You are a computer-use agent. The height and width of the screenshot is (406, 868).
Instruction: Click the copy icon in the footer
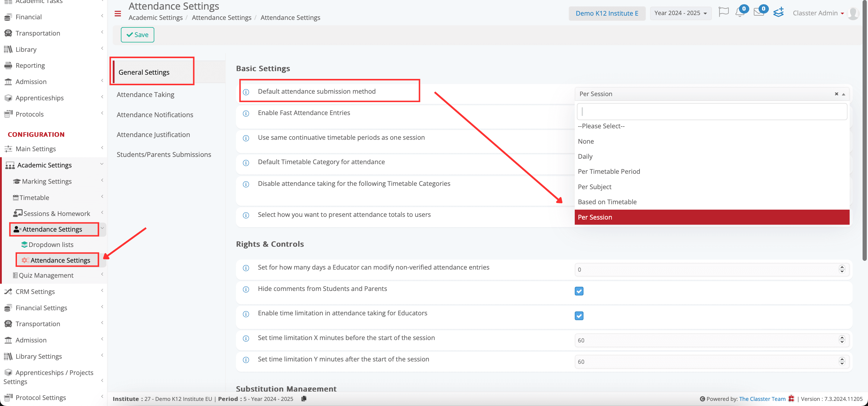coord(303,398)
